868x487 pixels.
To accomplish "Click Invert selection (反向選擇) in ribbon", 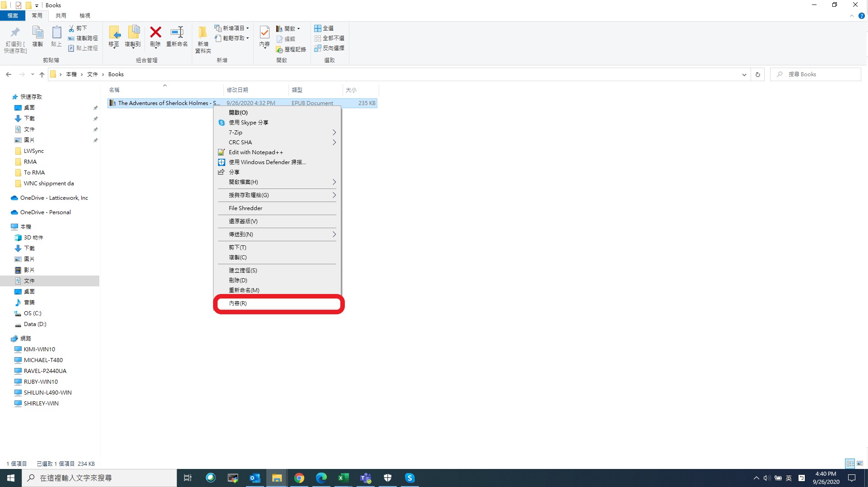I will pos(329,48).
